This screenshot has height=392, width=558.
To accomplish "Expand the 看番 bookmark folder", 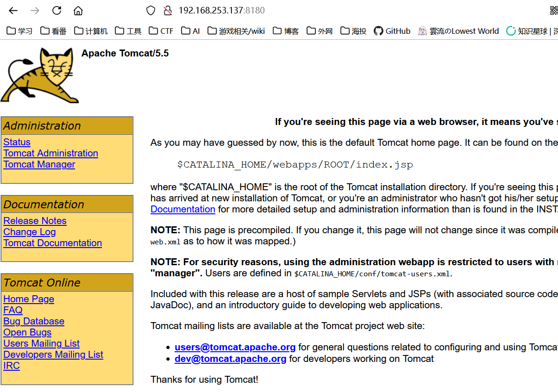I will click(53, 31).
